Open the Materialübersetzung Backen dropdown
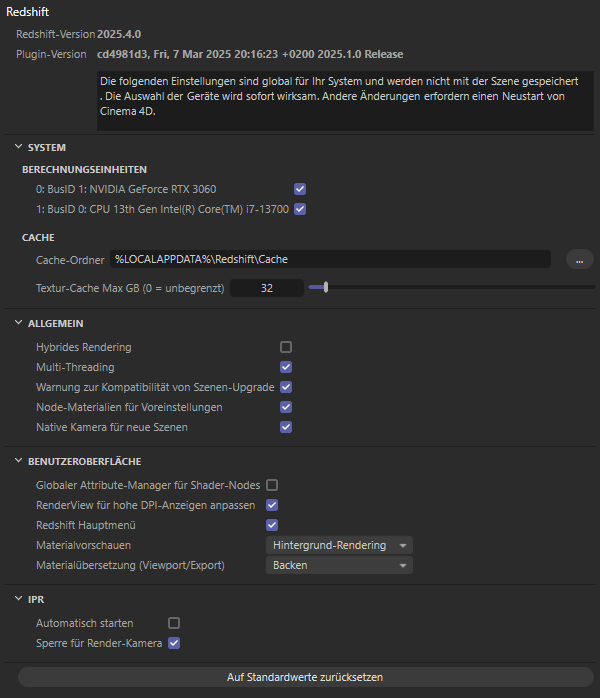 (339, 565)
